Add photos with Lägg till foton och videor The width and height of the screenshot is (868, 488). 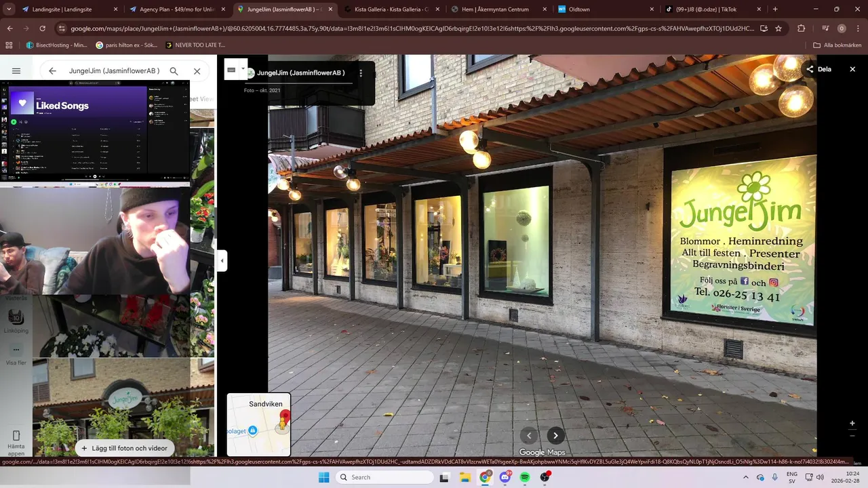tap(125, 448)
